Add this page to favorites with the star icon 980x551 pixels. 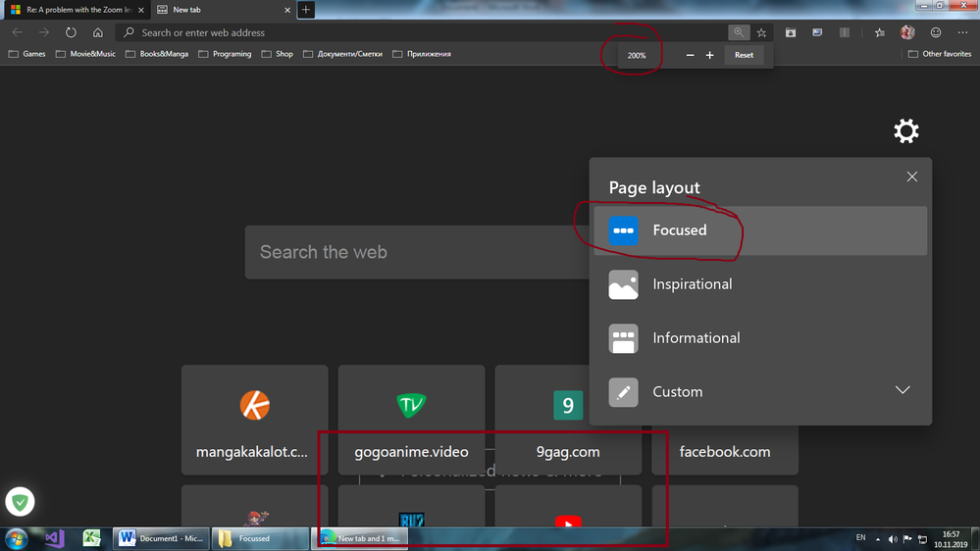(761, 32)
